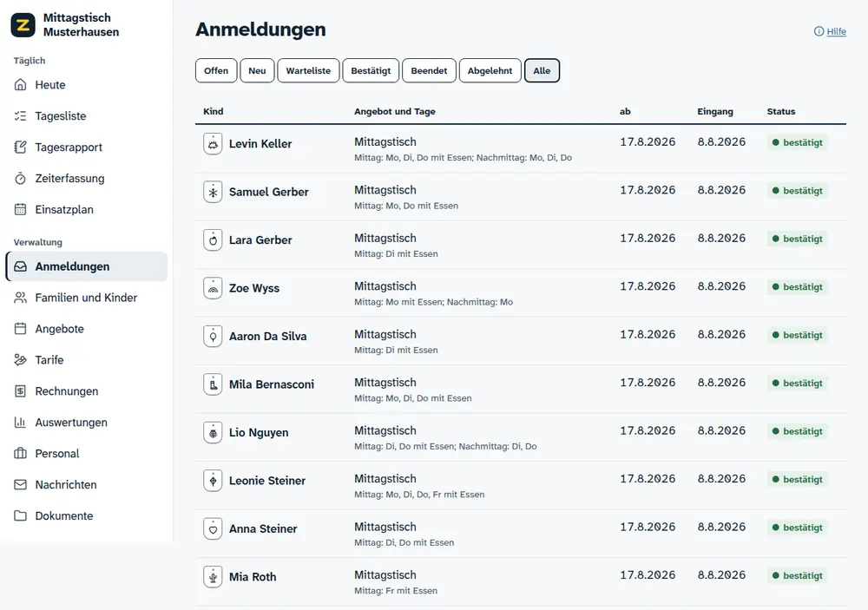
Task: Open Tagesliste in the sidebar
Action: coord(86,115)
